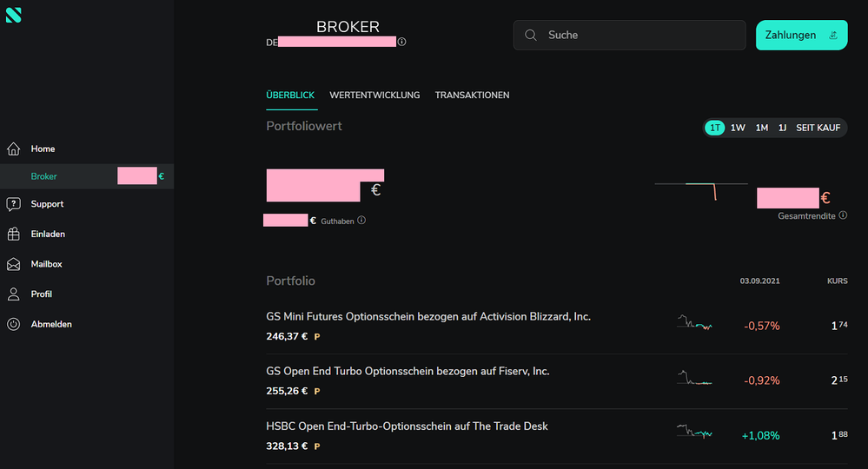Select the SEIT KAUF time range
This screenshot has width=868, height=469.
[x=818, y=128]
